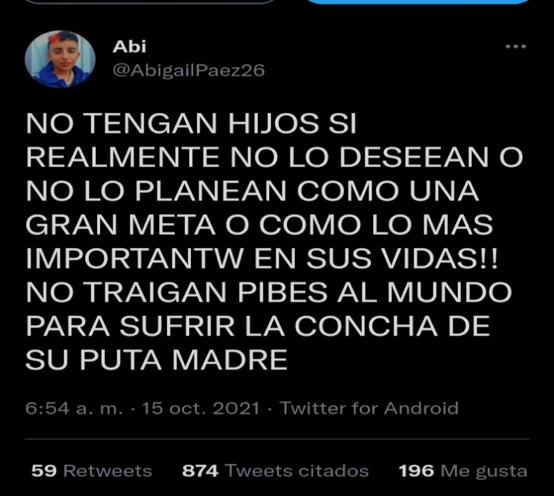Click the words GRAN META in the tweet

click(x=120, y=225)
